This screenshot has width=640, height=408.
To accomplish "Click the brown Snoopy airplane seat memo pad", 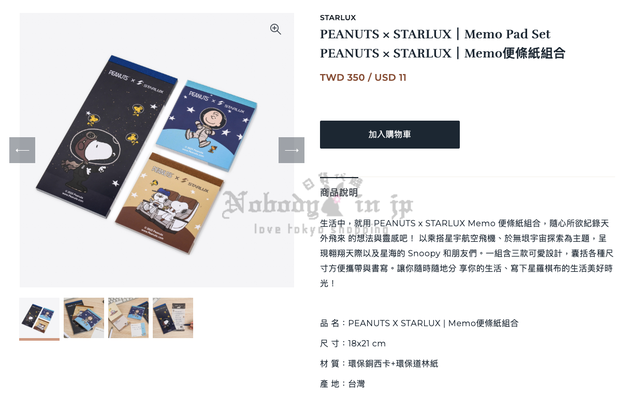I will (x=169, y=203).
